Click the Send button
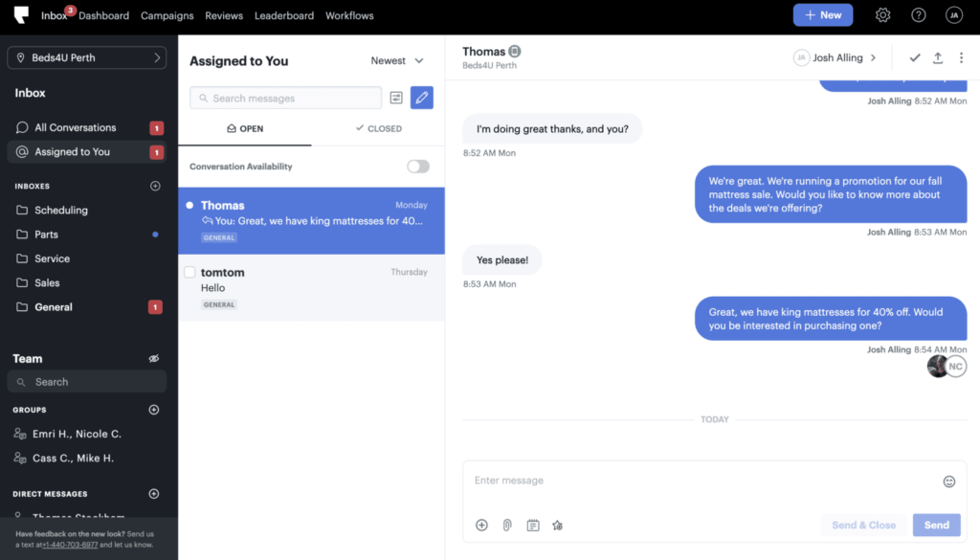Screen dimensions: 980x560 [936, 525]
